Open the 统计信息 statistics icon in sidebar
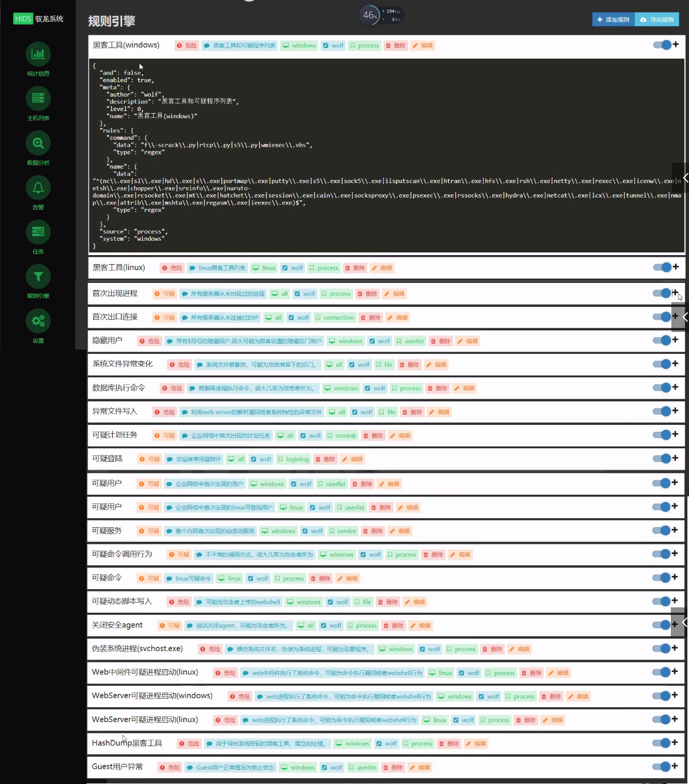 click(38, 54)
